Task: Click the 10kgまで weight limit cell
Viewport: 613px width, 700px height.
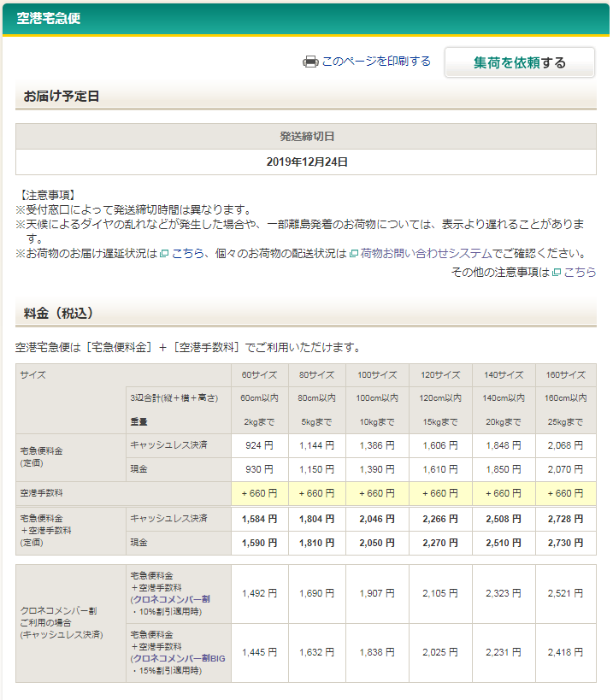Action: tap(377, 422)
